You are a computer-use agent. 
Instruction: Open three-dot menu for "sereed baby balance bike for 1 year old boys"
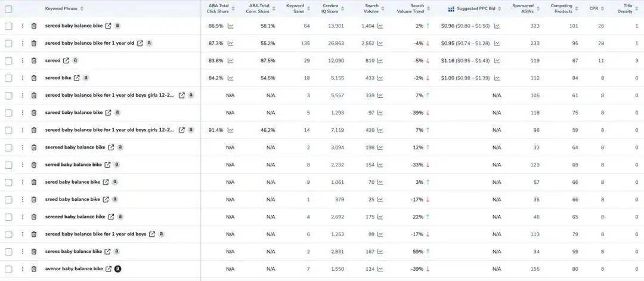(23, 234)
